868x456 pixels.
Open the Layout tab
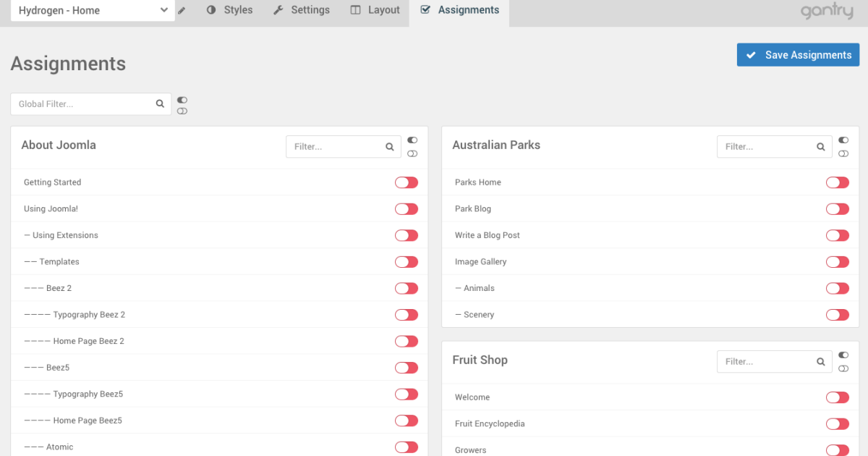[375, 10]
